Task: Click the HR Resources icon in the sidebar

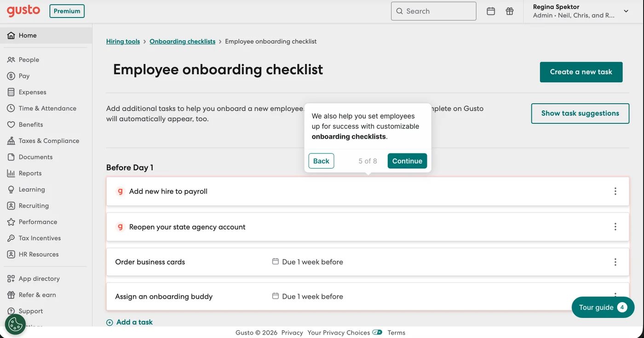Action: pos(11,254)
